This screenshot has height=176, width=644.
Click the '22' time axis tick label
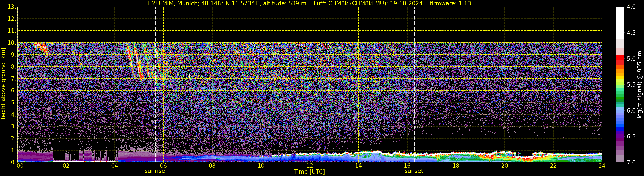[553, 166]
